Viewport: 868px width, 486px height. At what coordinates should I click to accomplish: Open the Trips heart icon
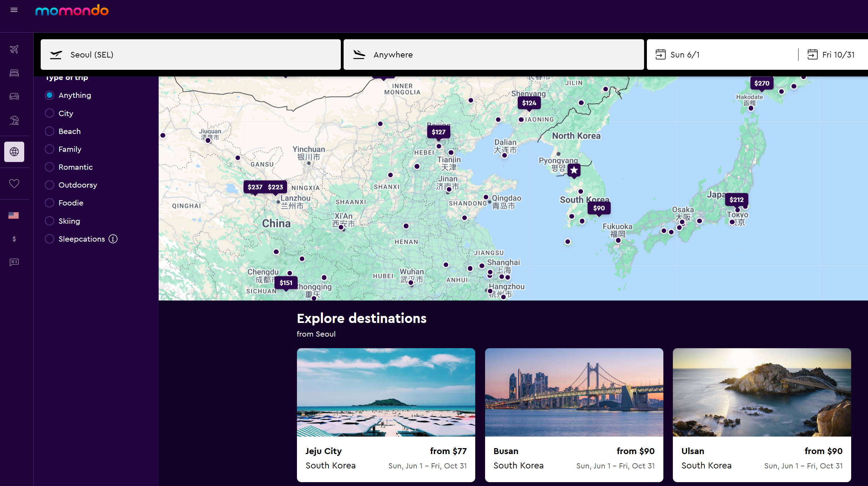point(14,183)
